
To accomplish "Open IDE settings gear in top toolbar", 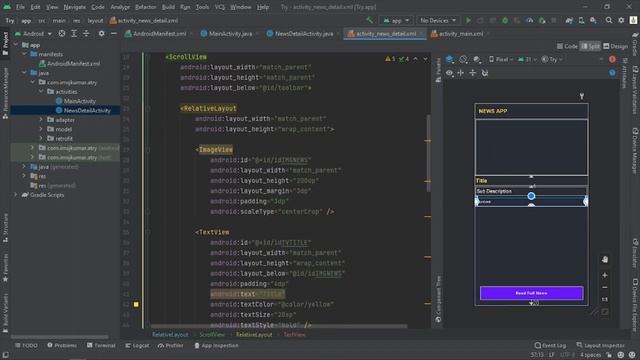I will [621, 20].
